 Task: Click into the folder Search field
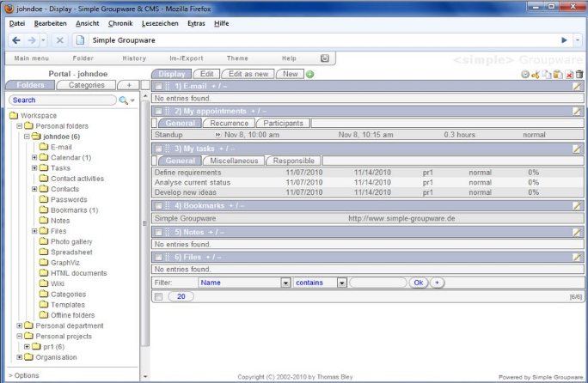pos(60,100)
